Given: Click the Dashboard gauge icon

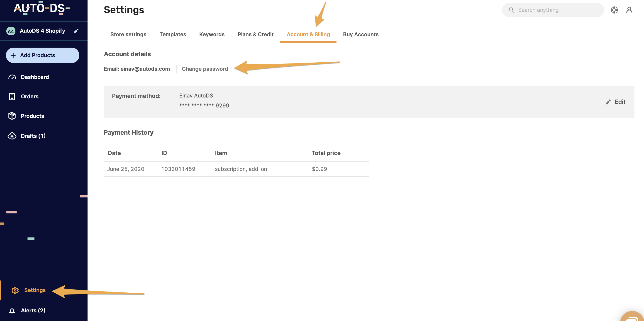Looking at the screenshot, I should click(12, 77).
